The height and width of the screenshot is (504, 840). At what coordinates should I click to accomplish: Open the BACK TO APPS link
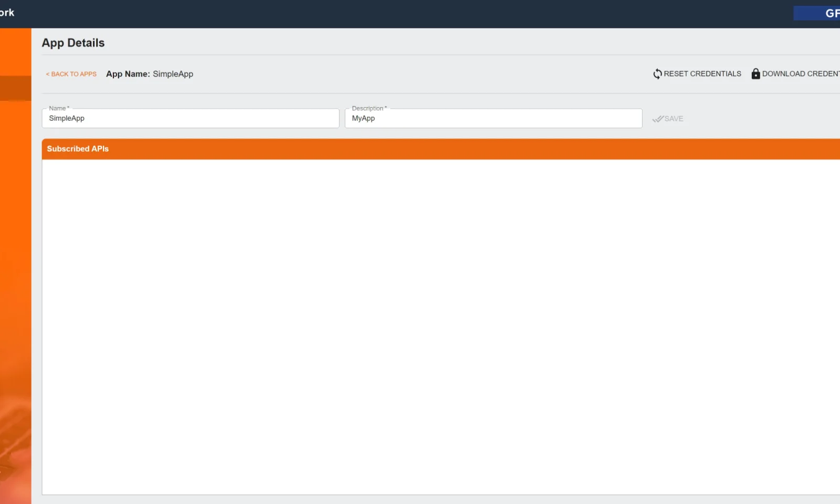pos(72,74)
